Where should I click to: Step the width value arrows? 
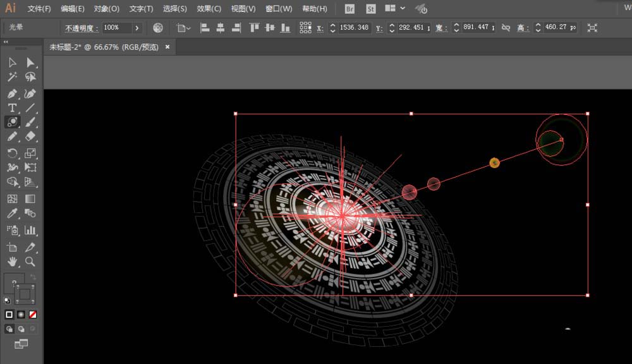click(x=456, y=27)
